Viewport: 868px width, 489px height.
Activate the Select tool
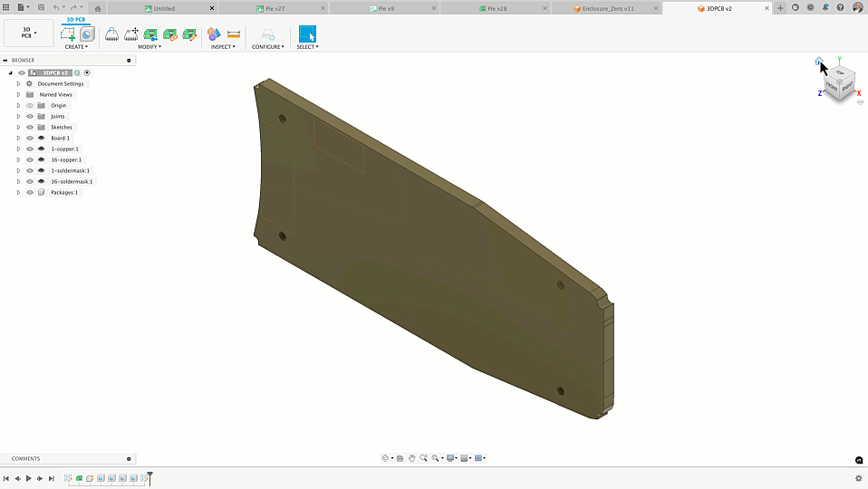(x=307, y=34)
